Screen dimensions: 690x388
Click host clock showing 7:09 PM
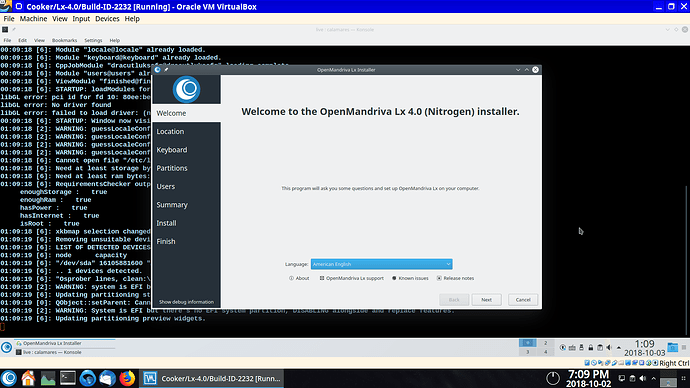[x=588, y=378]
